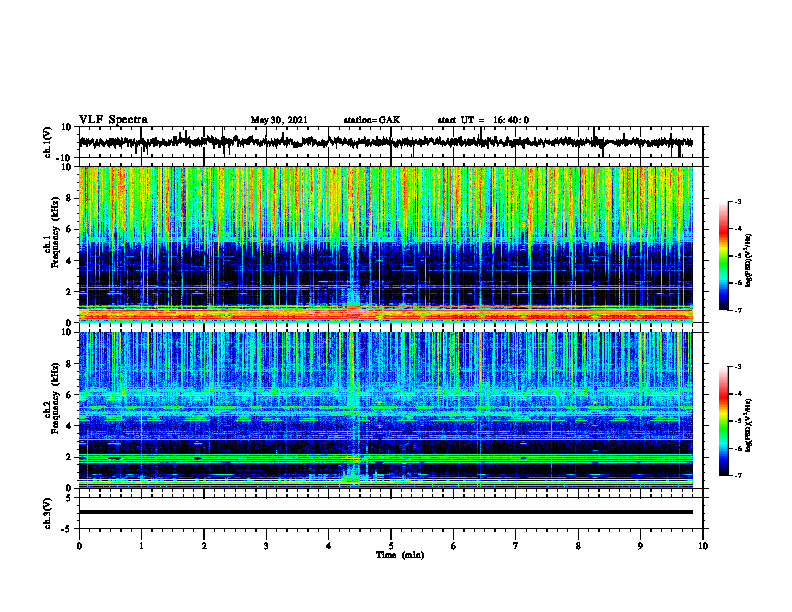792x612 pixels.
Task: Click the "6" kHz tick of ch.2 spectrogram
Action: [69, 395]
